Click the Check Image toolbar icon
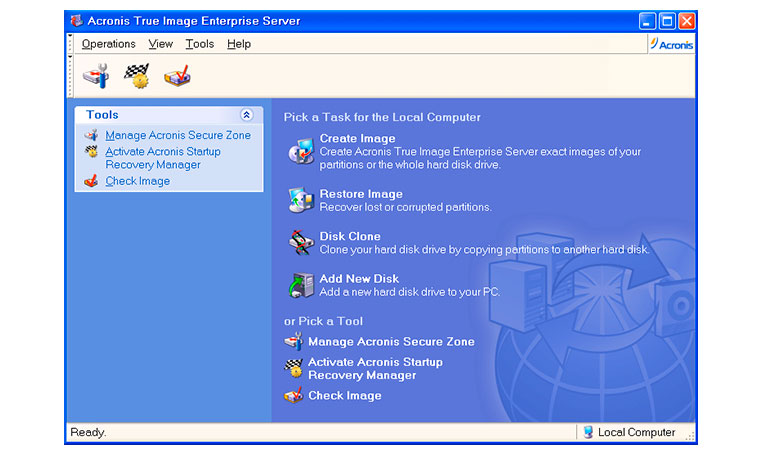This screenshot has width=760, height=453. tap(177, 76)
